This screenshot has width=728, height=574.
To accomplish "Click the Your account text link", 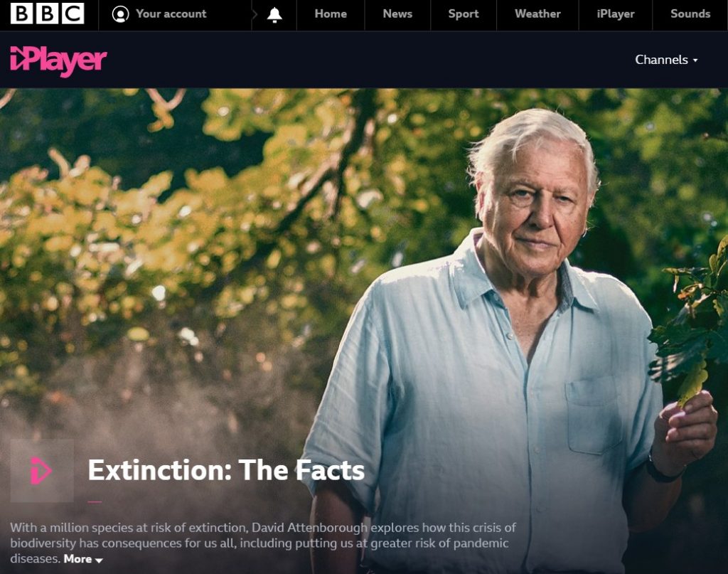I will (x=171, y=14).
